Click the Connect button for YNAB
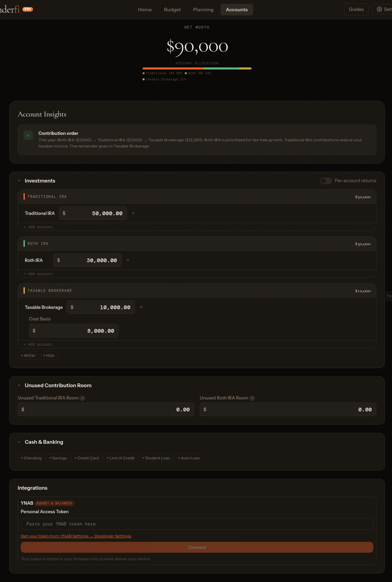392x582 pixels. (x=197, y=547)
